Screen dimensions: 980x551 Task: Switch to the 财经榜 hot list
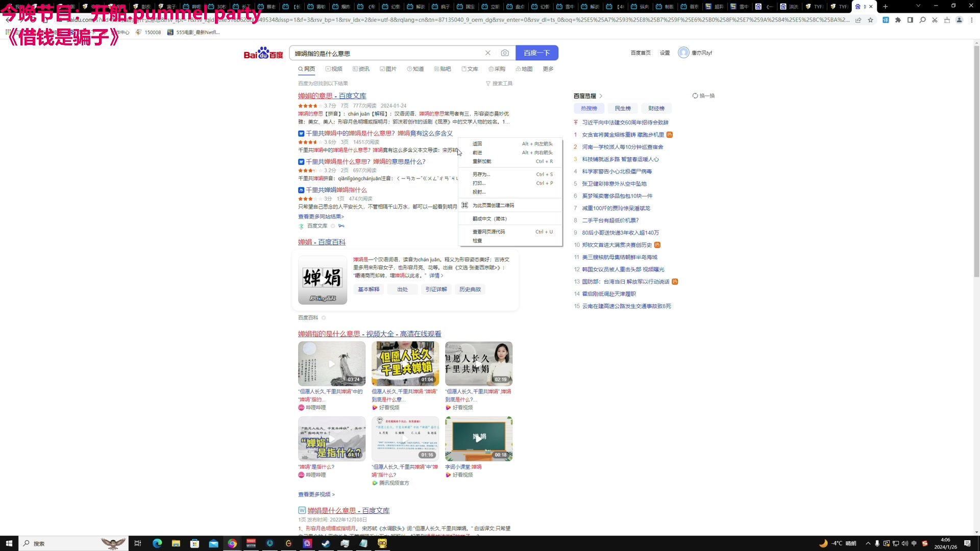656,108
